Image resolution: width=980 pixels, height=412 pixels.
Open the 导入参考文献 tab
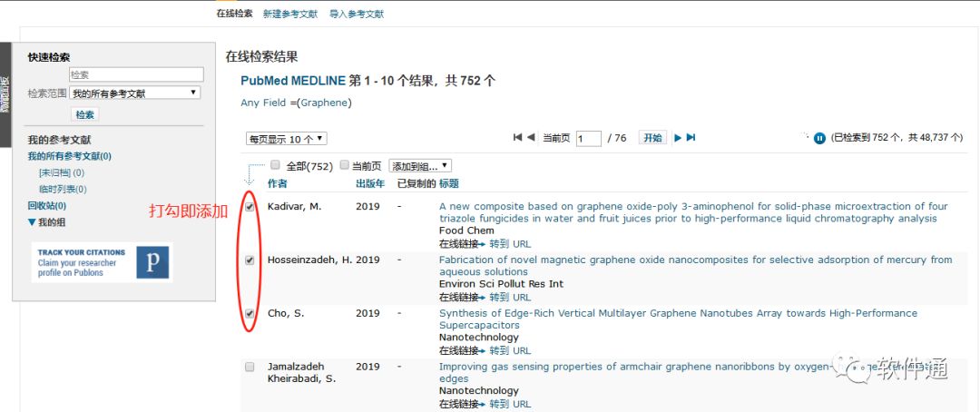(357, 14)
